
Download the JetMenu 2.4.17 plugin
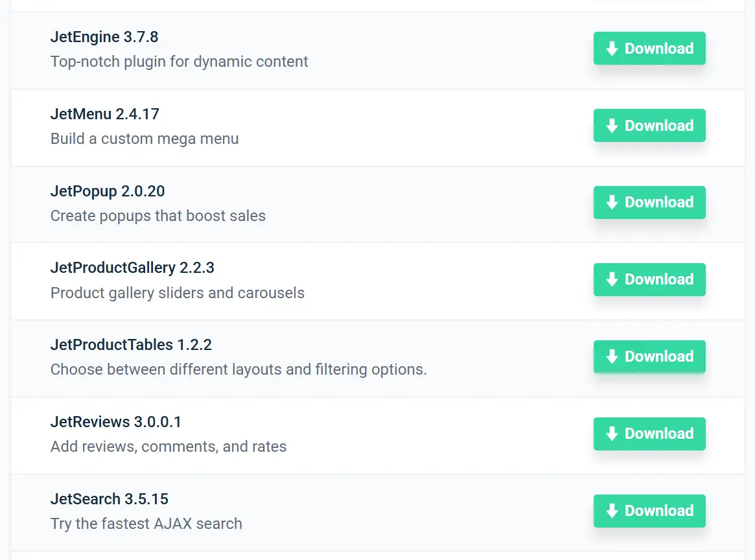[x=650, y=126]
